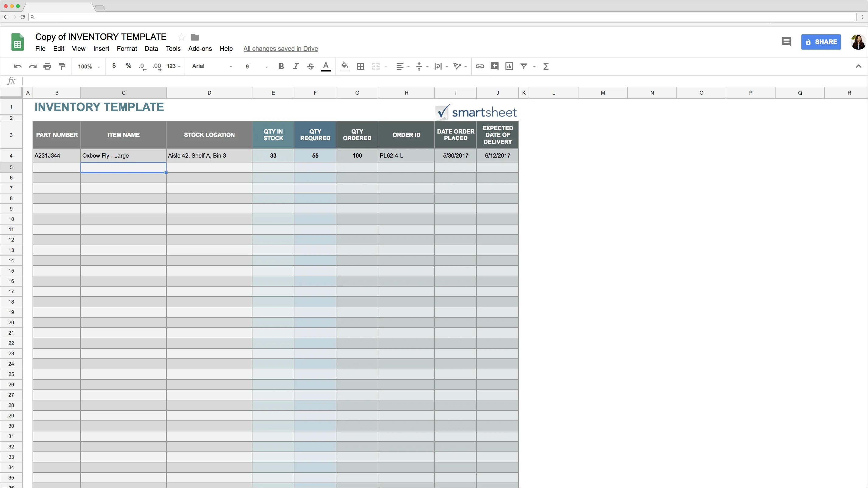The image size is (868, 488).
Task: Expand the font size dropdown showing 123
Action: coord(173,66)
